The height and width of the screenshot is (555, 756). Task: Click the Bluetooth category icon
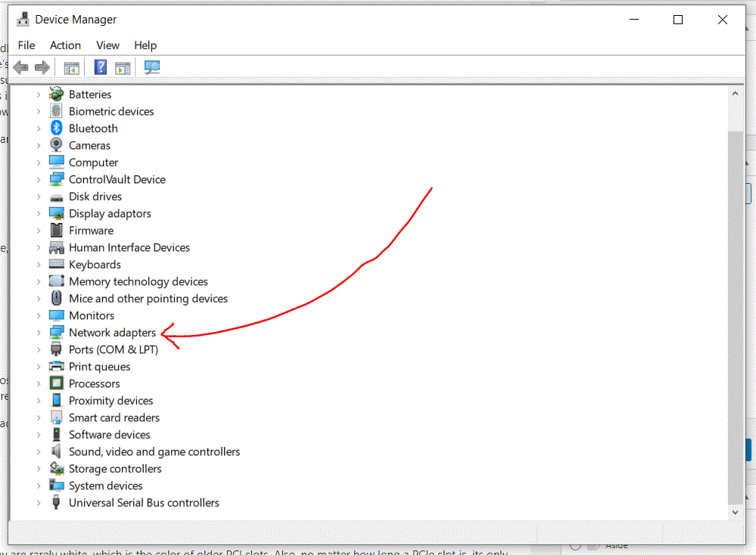tap(56, 129)
